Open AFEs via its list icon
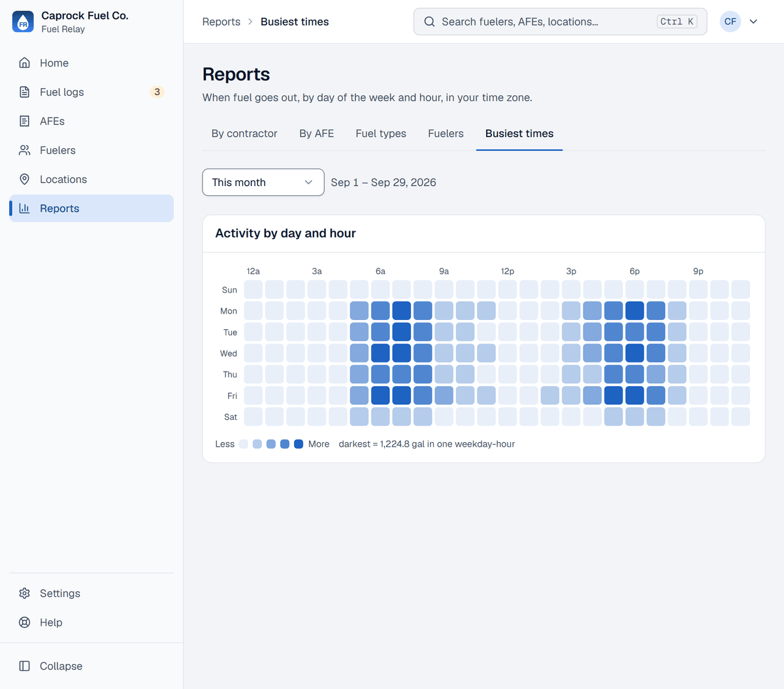 tap(25, 121)
